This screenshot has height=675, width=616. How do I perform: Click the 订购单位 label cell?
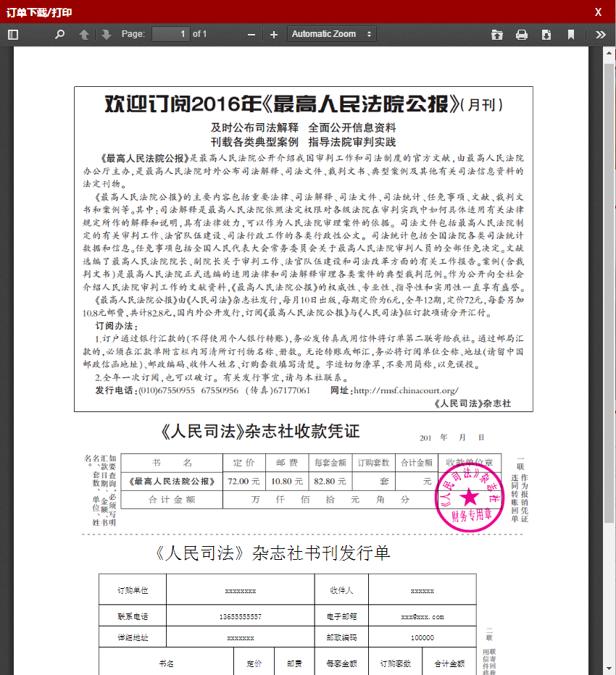tap(133, 590)
